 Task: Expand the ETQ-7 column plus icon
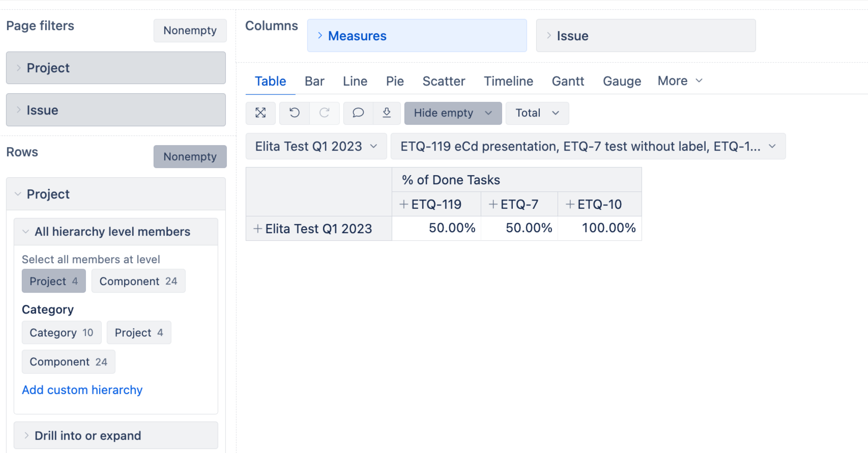click(x=493, y=204)
